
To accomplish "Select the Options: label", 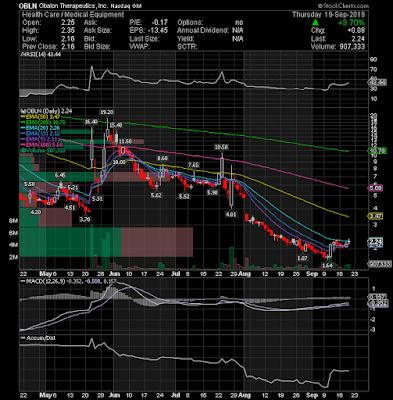I will point(190,23).
